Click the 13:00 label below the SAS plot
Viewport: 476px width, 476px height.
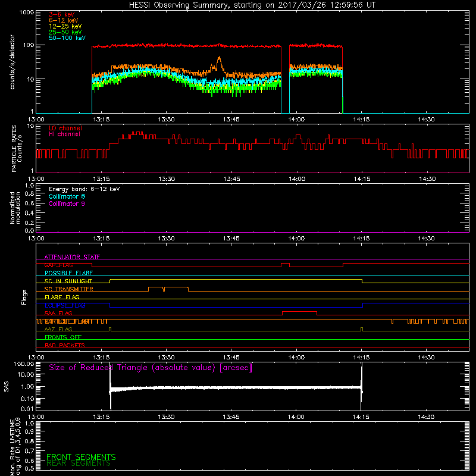coord(36,417)
